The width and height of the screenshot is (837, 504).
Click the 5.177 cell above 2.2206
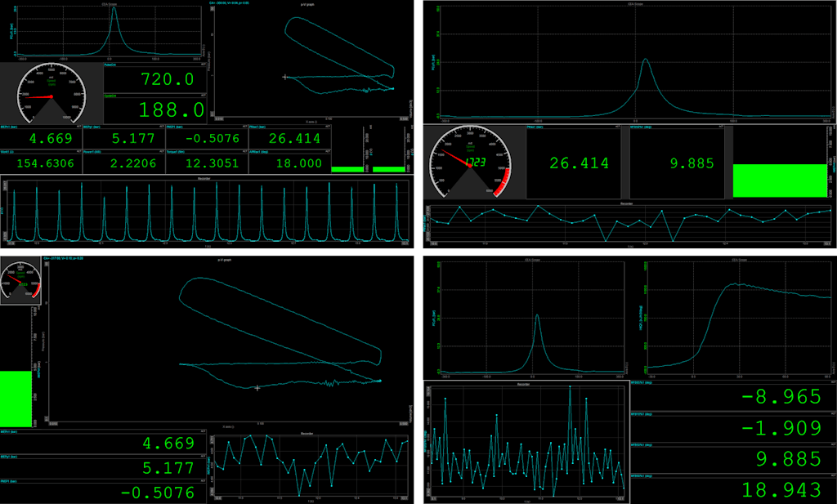click(x=124, y=137)
